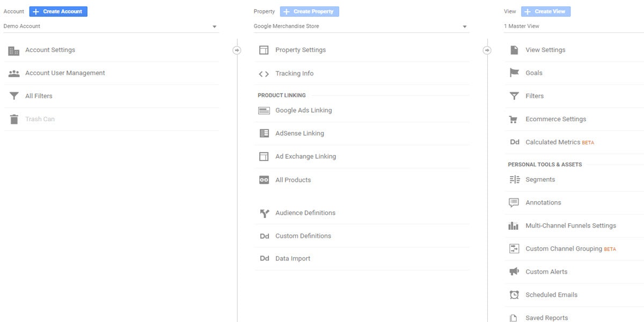The height and width of the screenshot is (322, 644).
Task: Open Multi-Channel Funnels Settings
Action: [x=570, y=226]
